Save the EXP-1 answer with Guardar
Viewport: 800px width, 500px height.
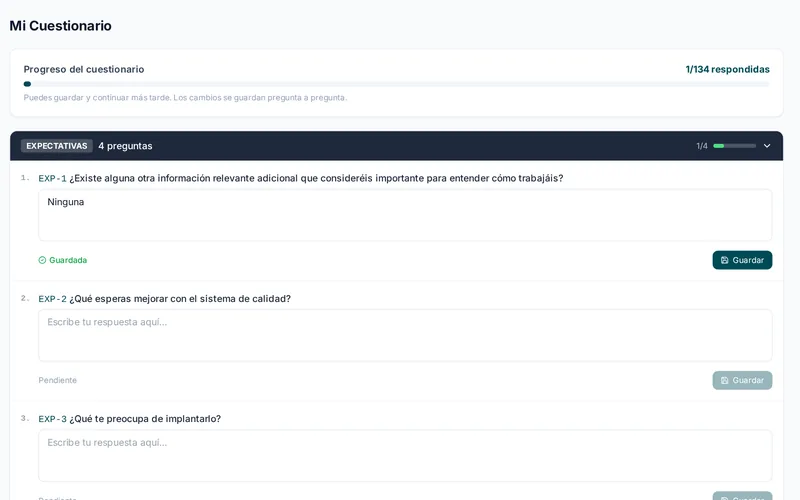click(742, 260)
